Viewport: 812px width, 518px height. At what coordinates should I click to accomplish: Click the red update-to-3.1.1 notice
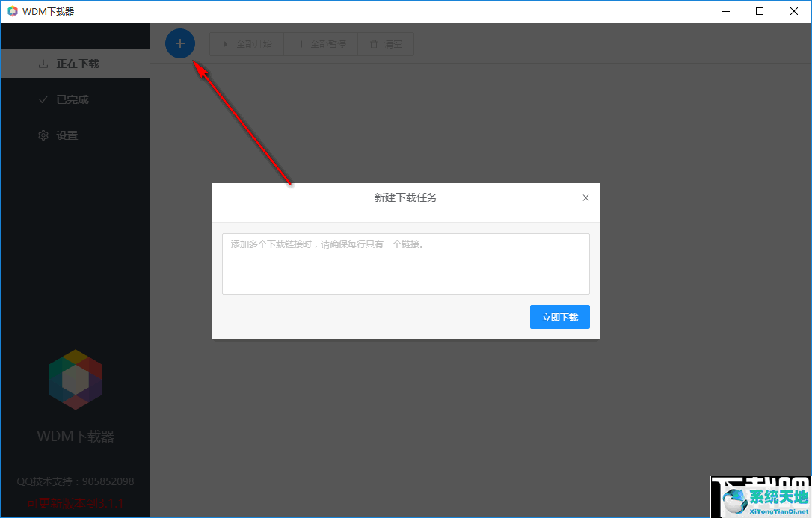click(76, 503)
